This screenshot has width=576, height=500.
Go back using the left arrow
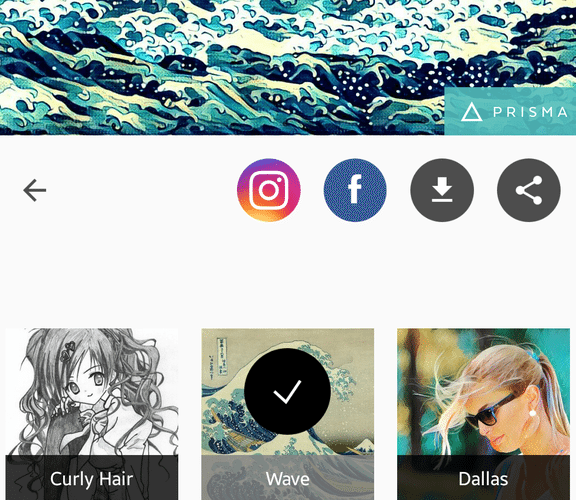[x=35, y=190]
